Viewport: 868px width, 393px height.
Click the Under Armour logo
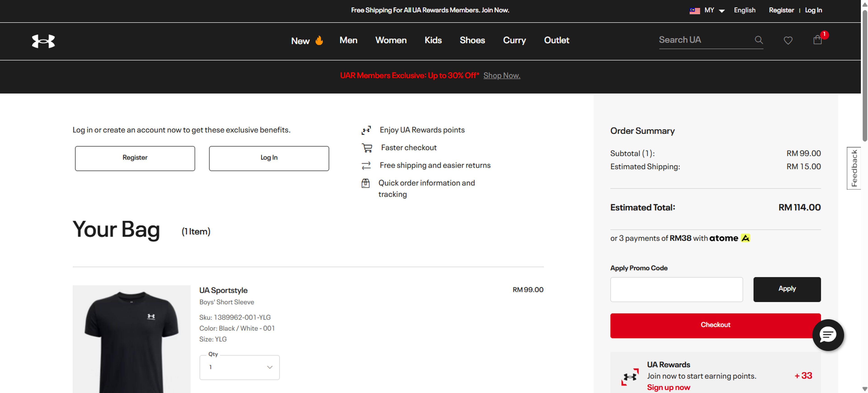point(43,41)
